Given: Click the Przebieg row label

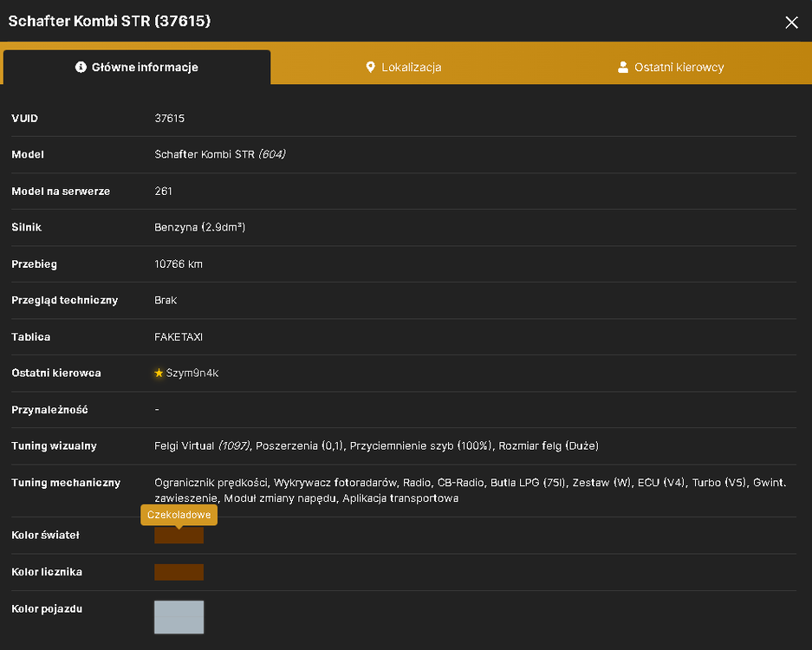Looking at the screenshot, I should (x=34, y=264).
